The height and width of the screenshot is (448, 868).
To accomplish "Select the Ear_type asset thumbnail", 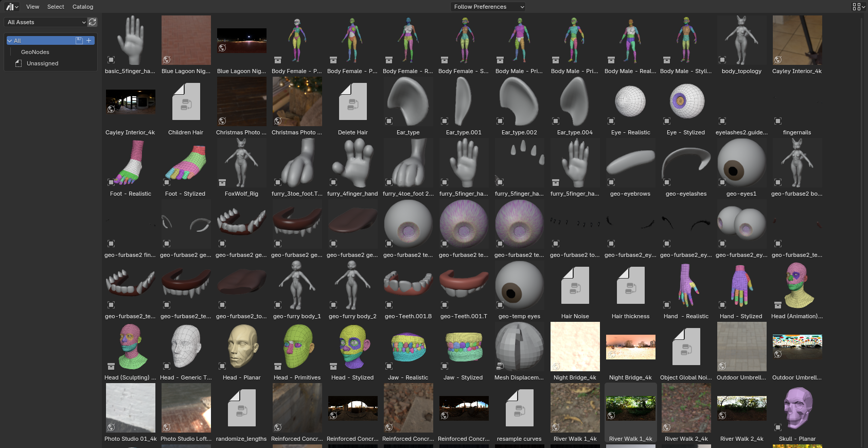I will pyautogui.click(x=409, y=101).
